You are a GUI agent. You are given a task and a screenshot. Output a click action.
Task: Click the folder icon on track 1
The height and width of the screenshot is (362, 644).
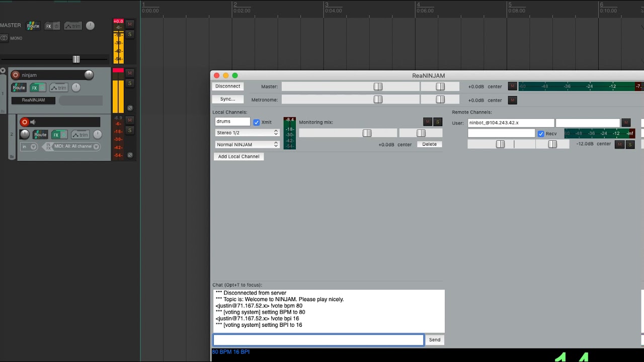click(3, 110)
